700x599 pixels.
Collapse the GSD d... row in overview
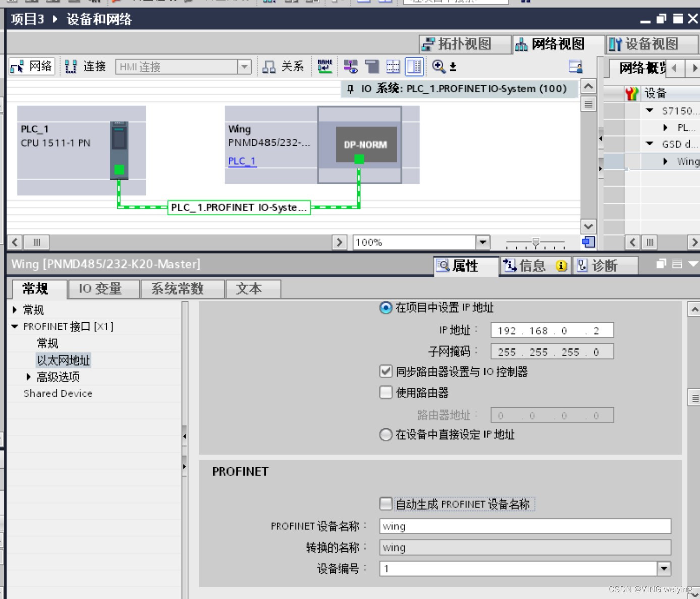click(x=650, y=144)
